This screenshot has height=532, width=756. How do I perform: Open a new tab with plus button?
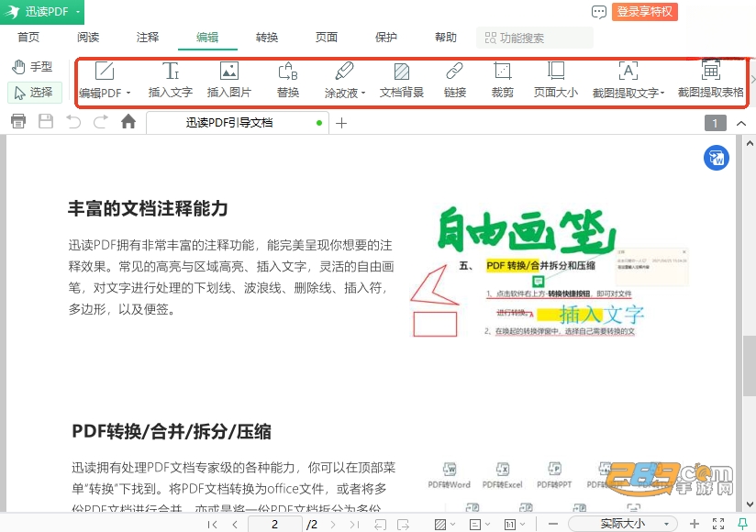341,123
